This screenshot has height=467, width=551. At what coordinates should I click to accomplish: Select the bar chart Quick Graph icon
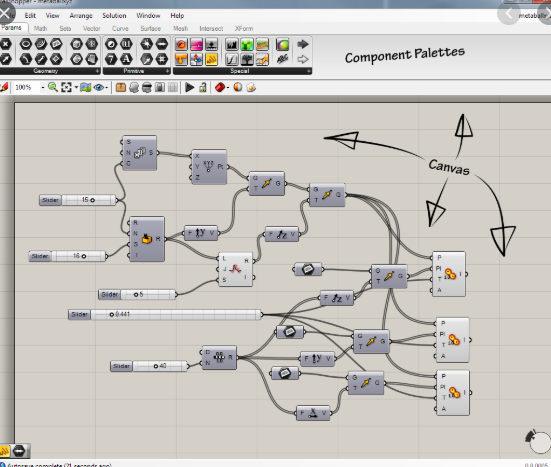pyautogui.click(x=232, y=45)
